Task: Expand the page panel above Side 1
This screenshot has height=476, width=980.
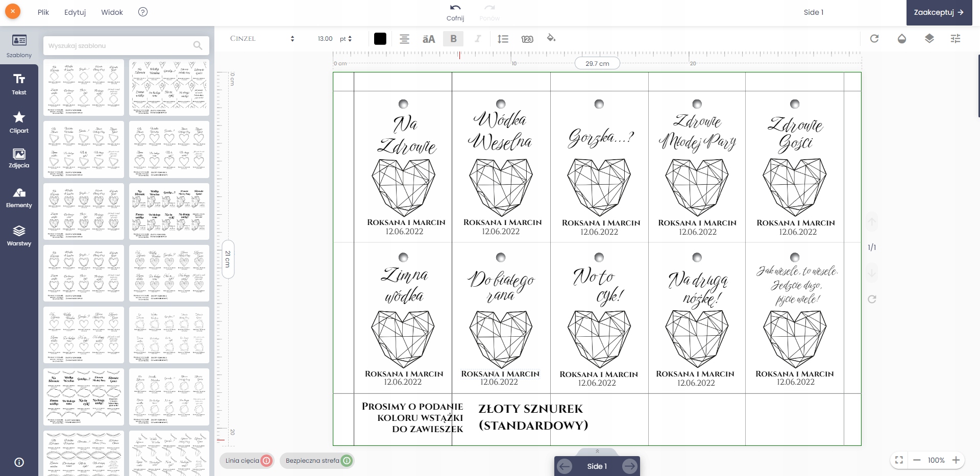Action: point(597,452)
